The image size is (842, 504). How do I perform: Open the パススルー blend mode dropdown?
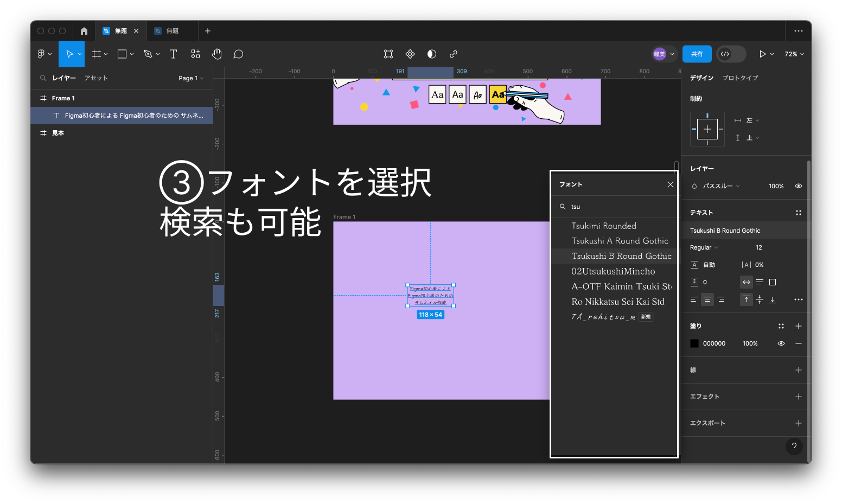tap(722, 186)
